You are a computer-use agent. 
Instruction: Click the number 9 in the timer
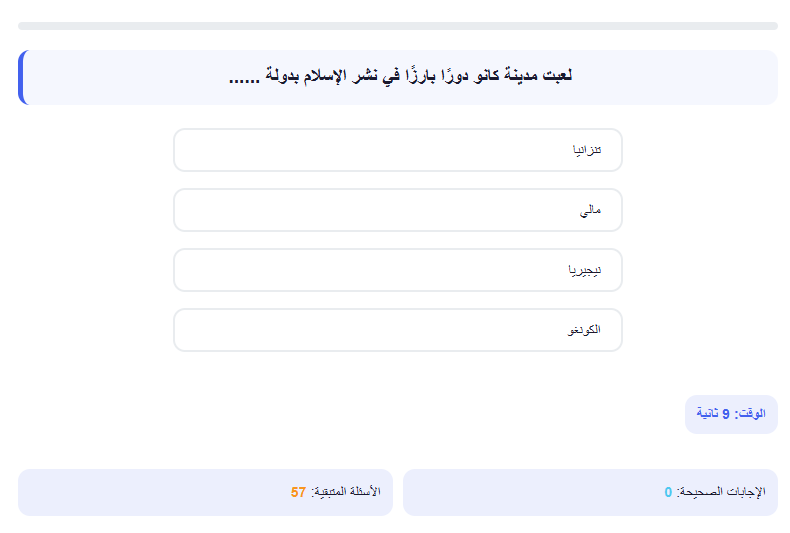pyautogui.click(x=726, y=414)
